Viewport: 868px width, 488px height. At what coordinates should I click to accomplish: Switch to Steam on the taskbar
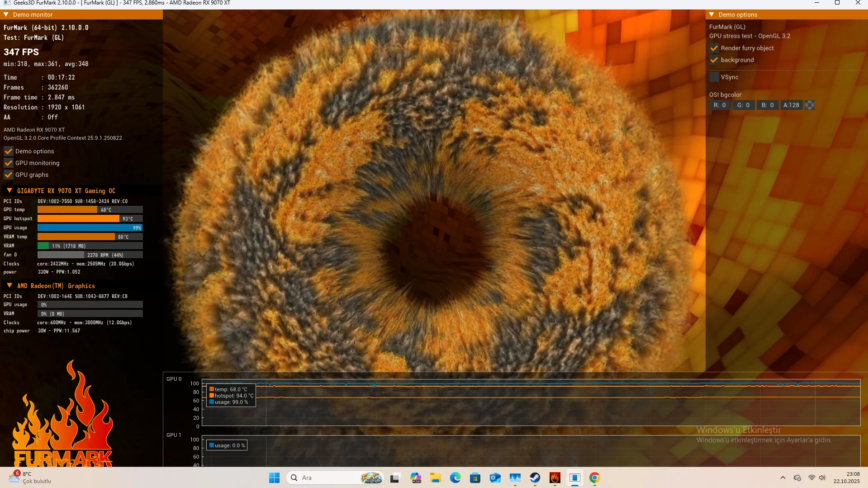(535, 478)
